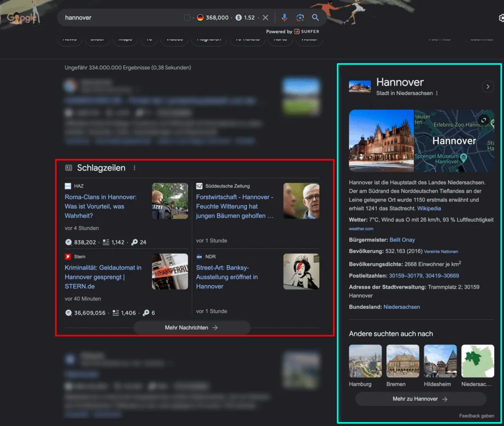Open the Niedersachsen Bundesland link

point(402,307)
